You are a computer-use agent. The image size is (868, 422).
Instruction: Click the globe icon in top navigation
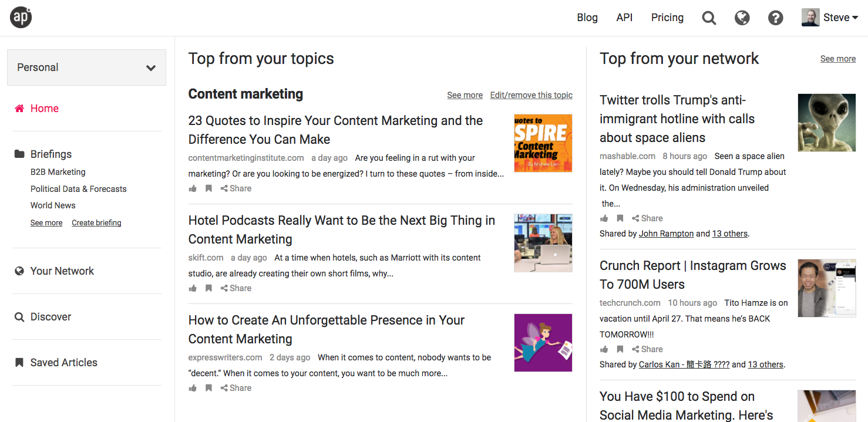tap(742, 18)
